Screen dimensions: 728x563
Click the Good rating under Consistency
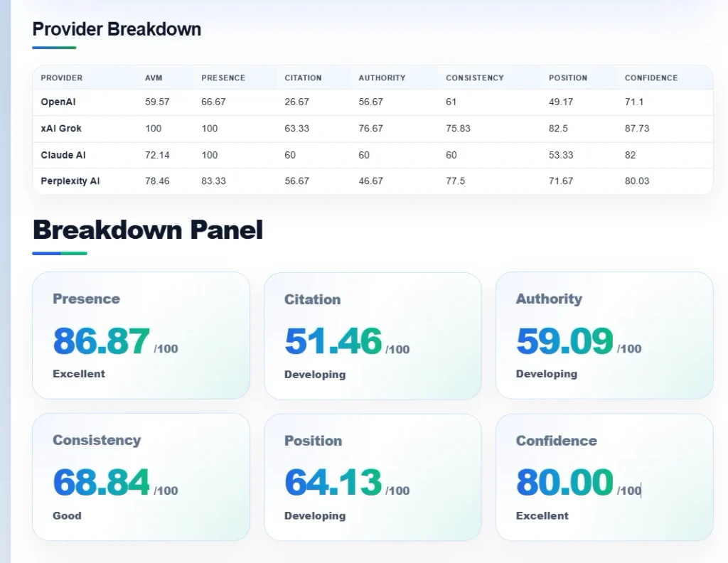pyautogui.click(x=67, y=515)
